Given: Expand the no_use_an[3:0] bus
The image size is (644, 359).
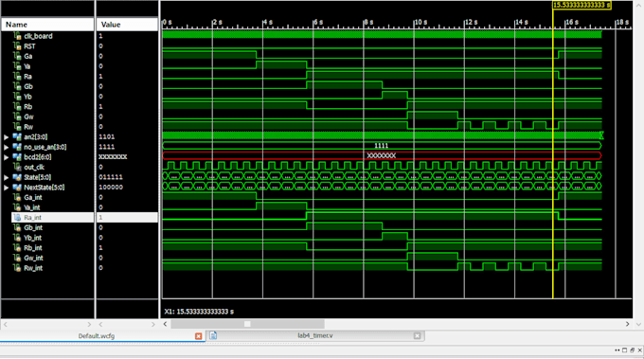Looking at the screenshot, I should (x=7, y=147).
